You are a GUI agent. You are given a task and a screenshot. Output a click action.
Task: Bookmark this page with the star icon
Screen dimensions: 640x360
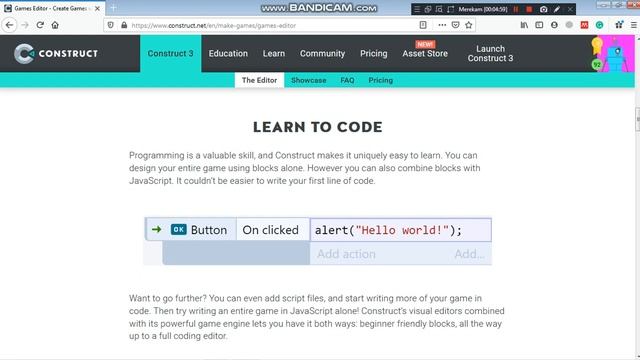[469, 25]
